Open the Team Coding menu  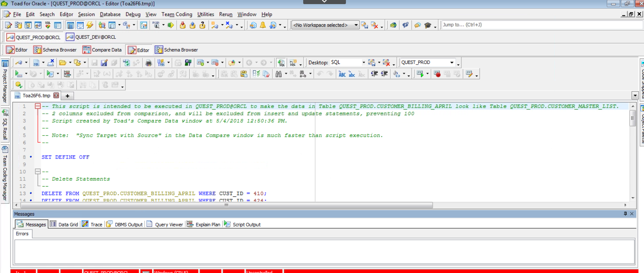[x=177, y=14]
